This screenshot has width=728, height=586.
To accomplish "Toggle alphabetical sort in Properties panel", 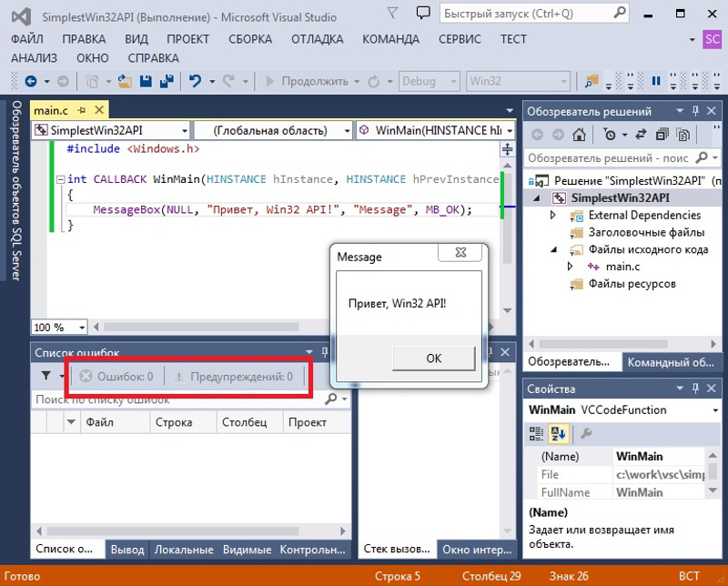I will coord(559,433).
